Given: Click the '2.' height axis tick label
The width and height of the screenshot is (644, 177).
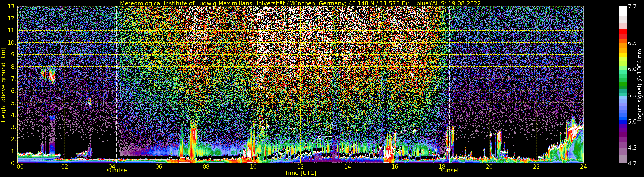Looking at the screenshot, I should coord(14,139).
